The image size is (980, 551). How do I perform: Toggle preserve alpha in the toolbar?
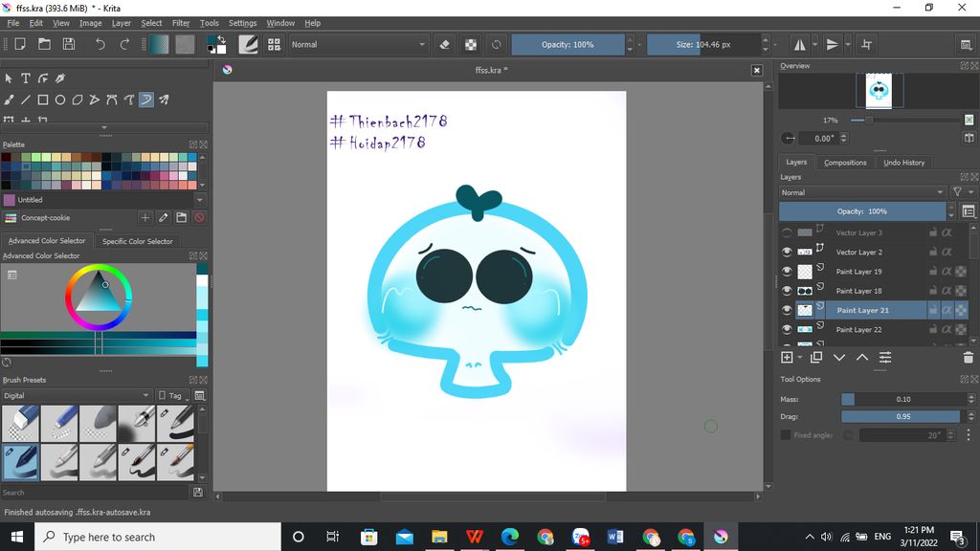coord(471,44)
